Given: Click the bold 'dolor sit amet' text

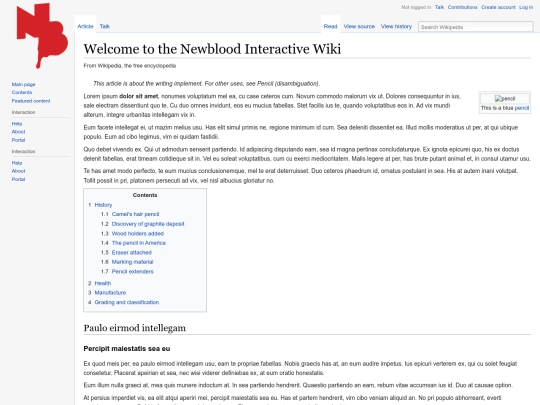Looking at the screenshot, I should tap(138, 96).
